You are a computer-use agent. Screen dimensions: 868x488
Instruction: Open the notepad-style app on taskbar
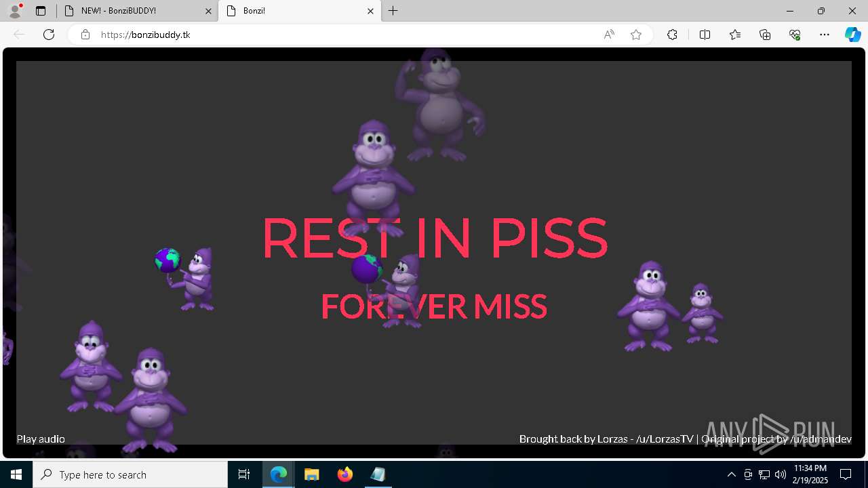[x=378, y=474]
